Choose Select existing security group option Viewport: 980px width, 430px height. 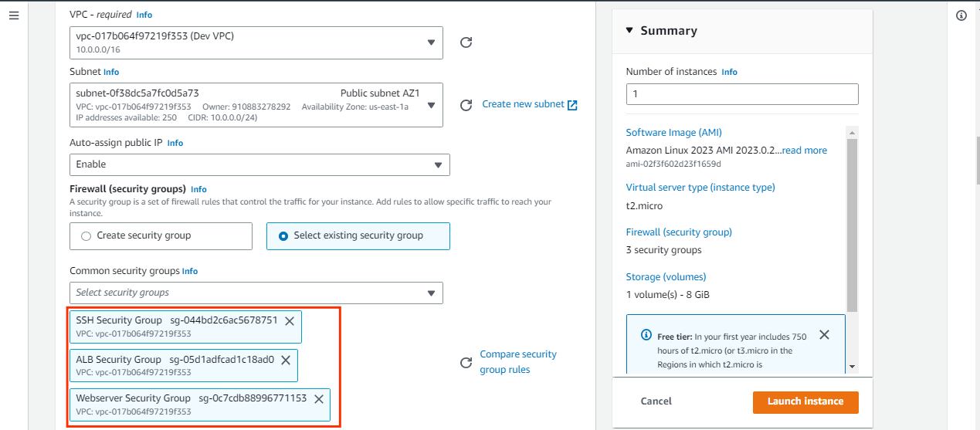358,236
